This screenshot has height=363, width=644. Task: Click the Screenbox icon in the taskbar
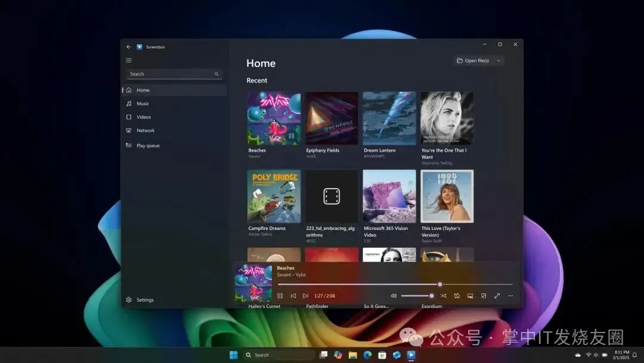(x=411, y=355)
